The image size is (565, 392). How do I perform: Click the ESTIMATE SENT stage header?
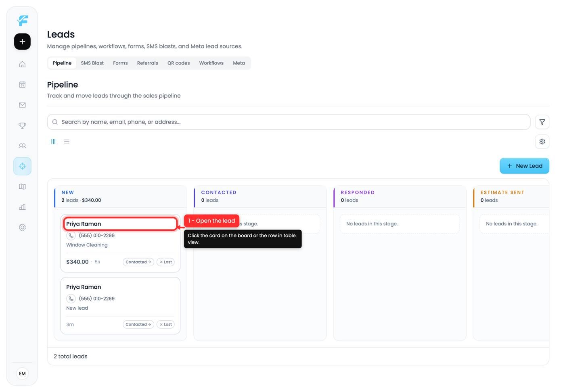pyautogui.click(x=511, y=196)
